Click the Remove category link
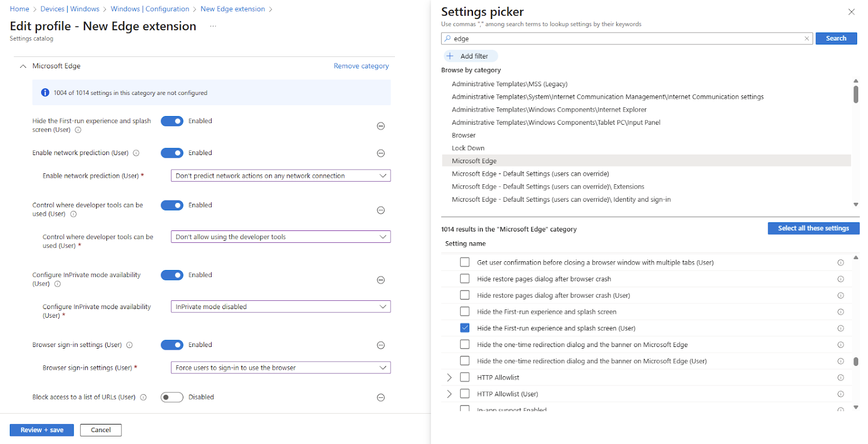 [361, 66]
